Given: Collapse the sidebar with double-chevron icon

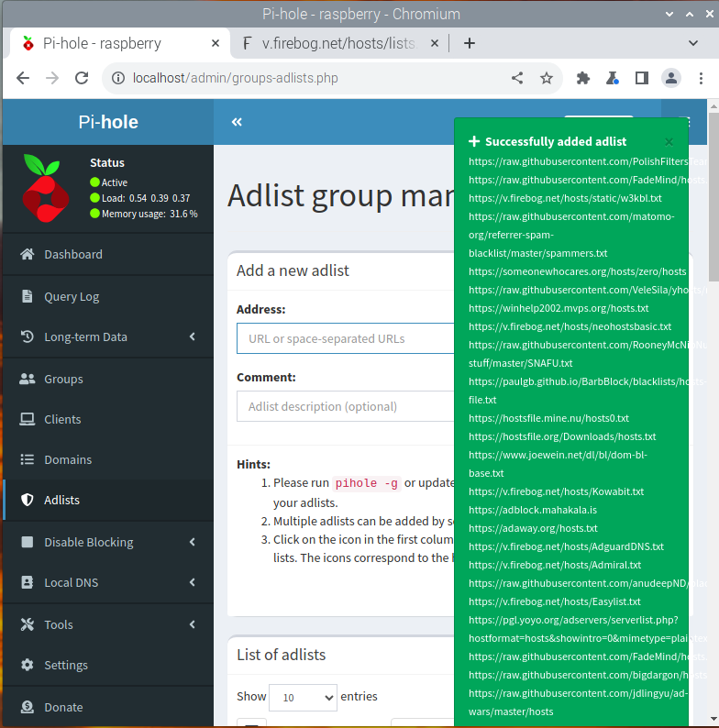Looking at the screenshot, I should click(237, 122).
